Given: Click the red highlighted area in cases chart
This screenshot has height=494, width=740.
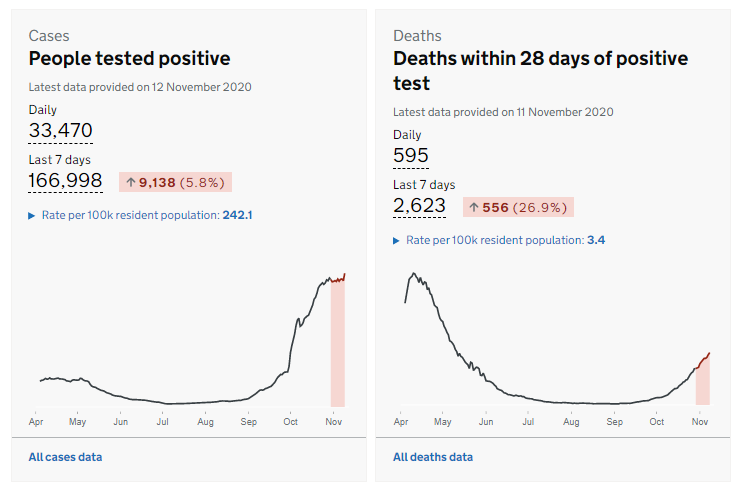Looking at the screenshot, I should [x=338, y=345].
